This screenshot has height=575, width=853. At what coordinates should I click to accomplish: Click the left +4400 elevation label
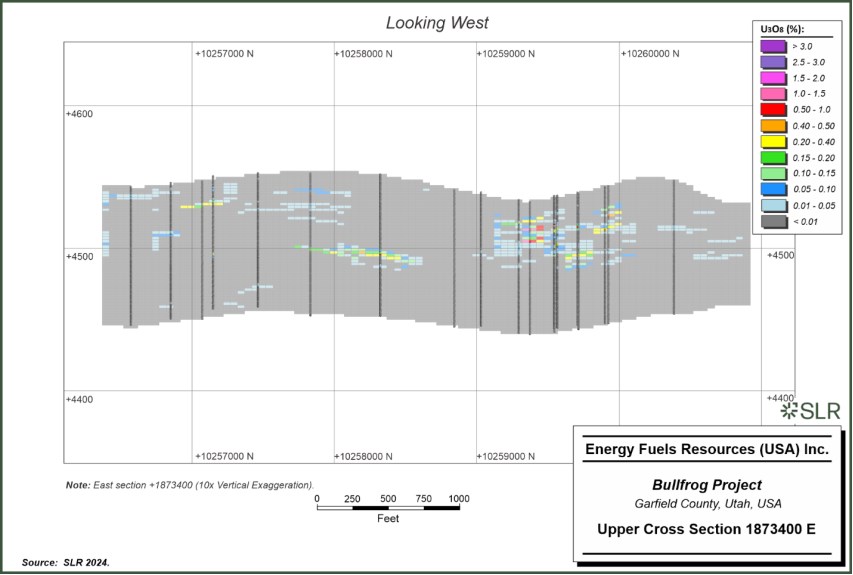click(x=79, y=400)
